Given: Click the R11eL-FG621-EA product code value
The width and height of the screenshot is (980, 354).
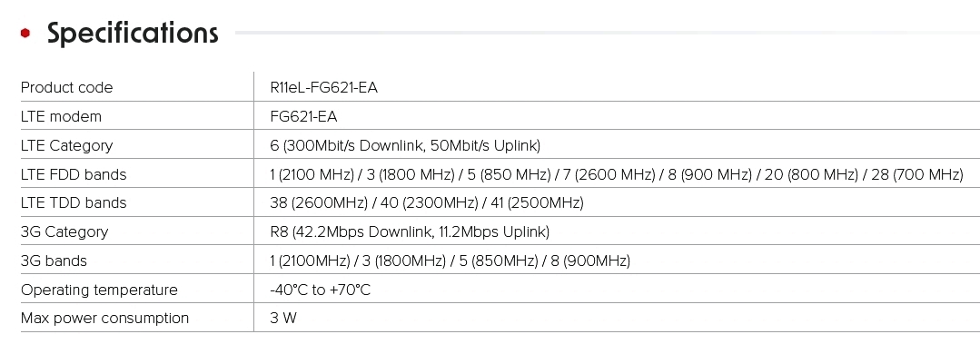Looking at the screenshot, I should tap(323, 87).
